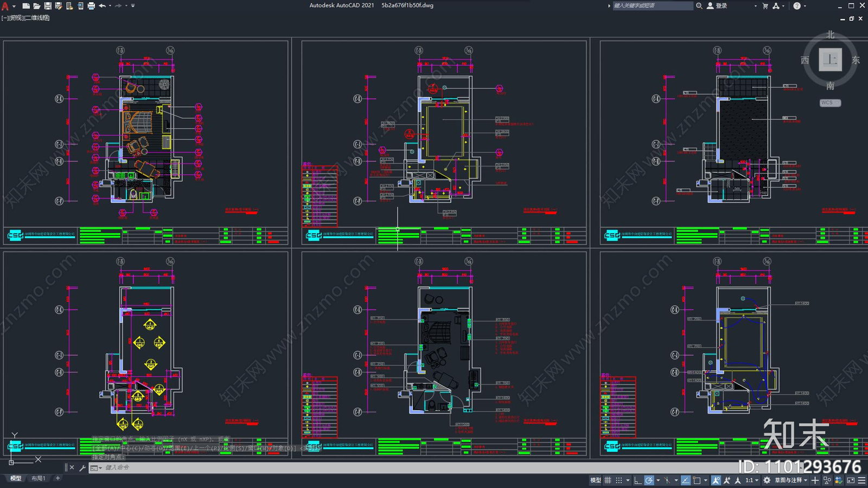
Task: Open the Help question mark icon
Action: [797, 5]
